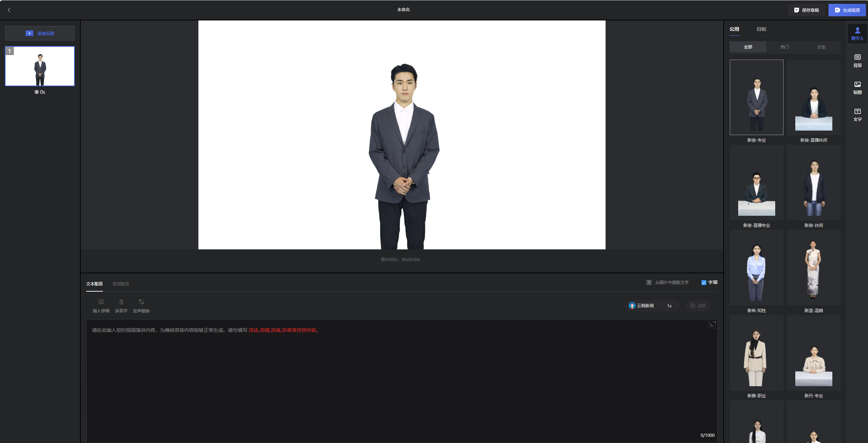Open the 背景 background panel
This screenshot has height=443, width=868.
(857, 61)
